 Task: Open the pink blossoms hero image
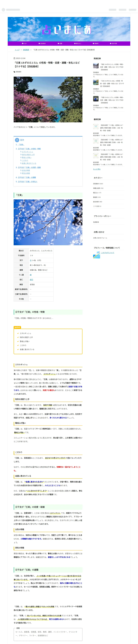coord(48,99)
